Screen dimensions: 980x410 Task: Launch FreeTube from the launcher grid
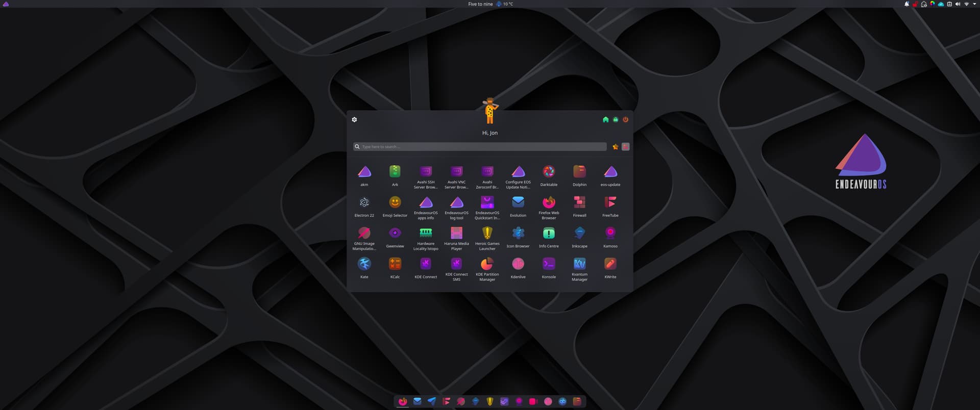click(x=610, y=207)
